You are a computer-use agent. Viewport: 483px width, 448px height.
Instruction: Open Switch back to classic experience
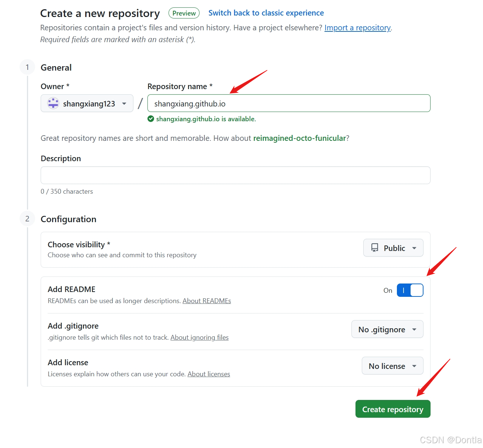click(266, 13)
